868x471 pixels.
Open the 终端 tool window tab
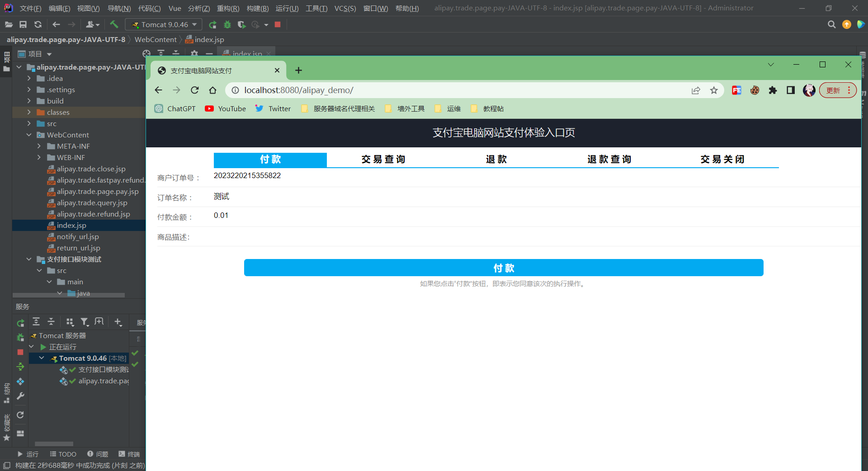point(129,454)
